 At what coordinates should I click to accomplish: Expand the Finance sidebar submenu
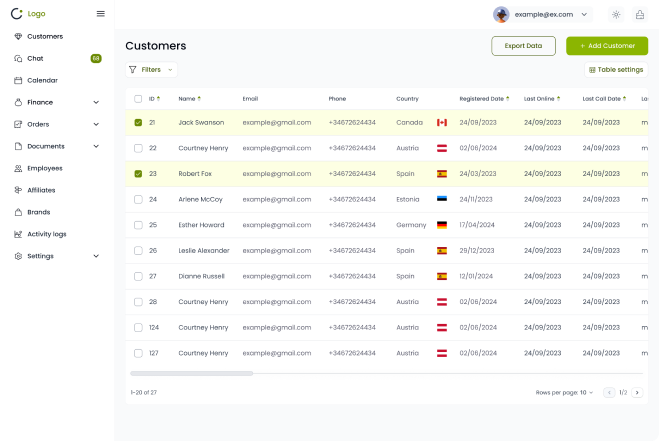click(96, 102)
